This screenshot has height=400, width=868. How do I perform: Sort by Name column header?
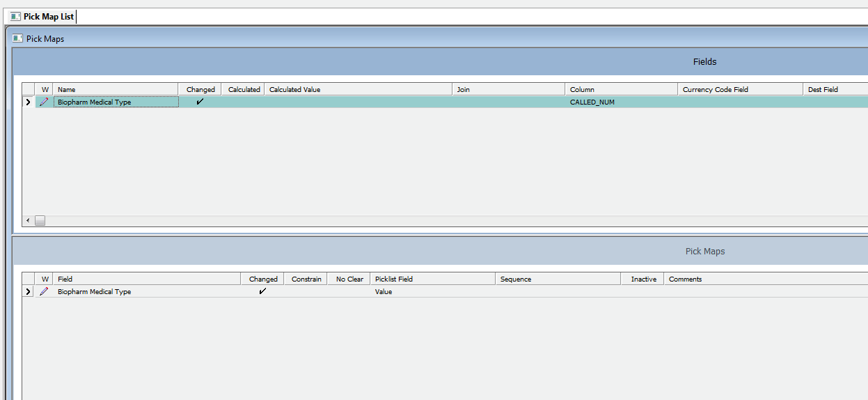tap(116, 89)
